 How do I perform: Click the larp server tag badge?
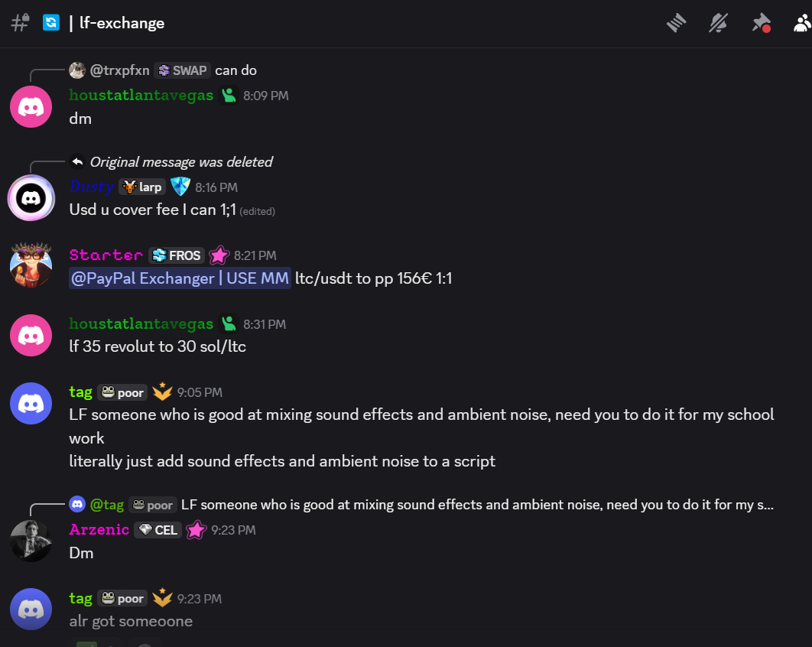[142, 187]
